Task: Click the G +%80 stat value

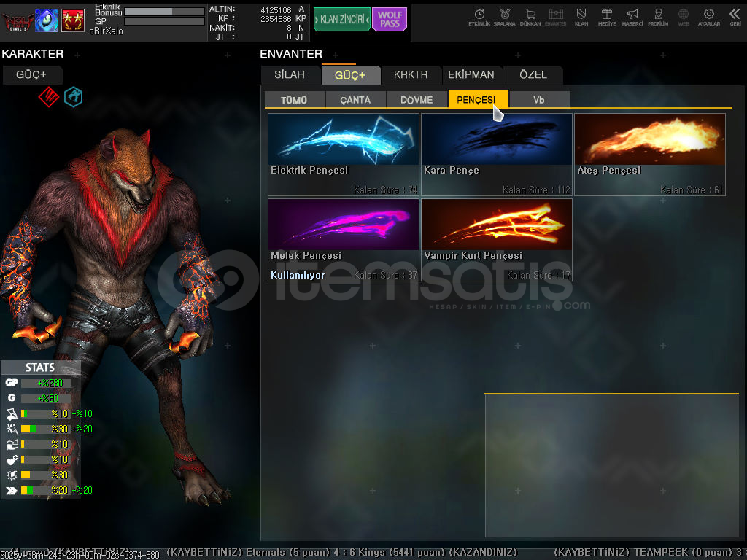Action: 47,398
